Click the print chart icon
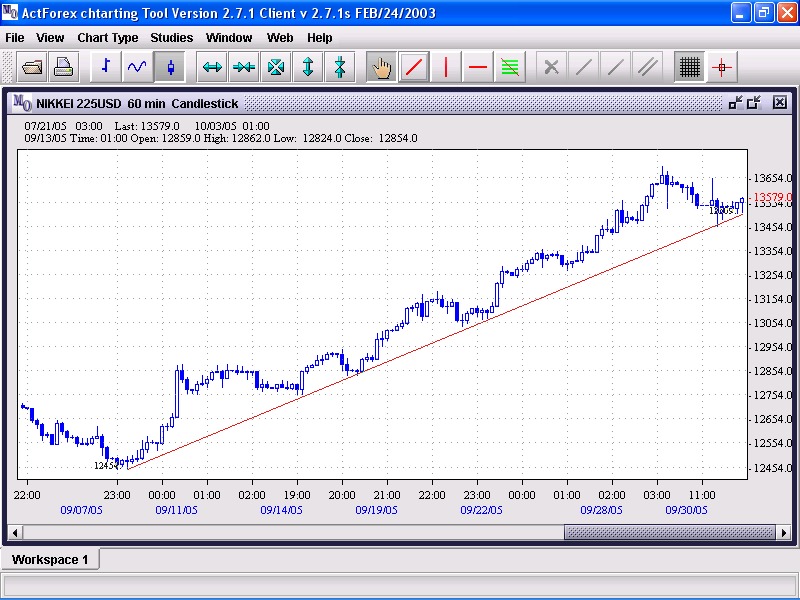800x600 pixels. point(64,68)
